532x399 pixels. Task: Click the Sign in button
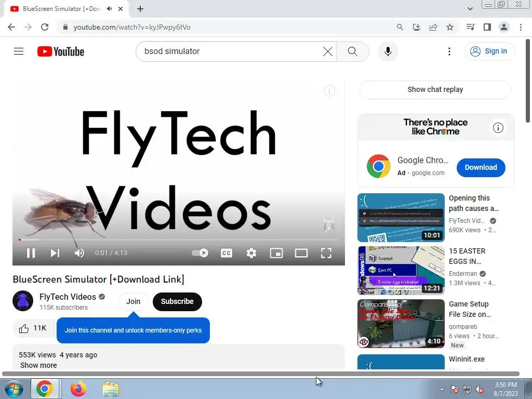tap(489, 51)
